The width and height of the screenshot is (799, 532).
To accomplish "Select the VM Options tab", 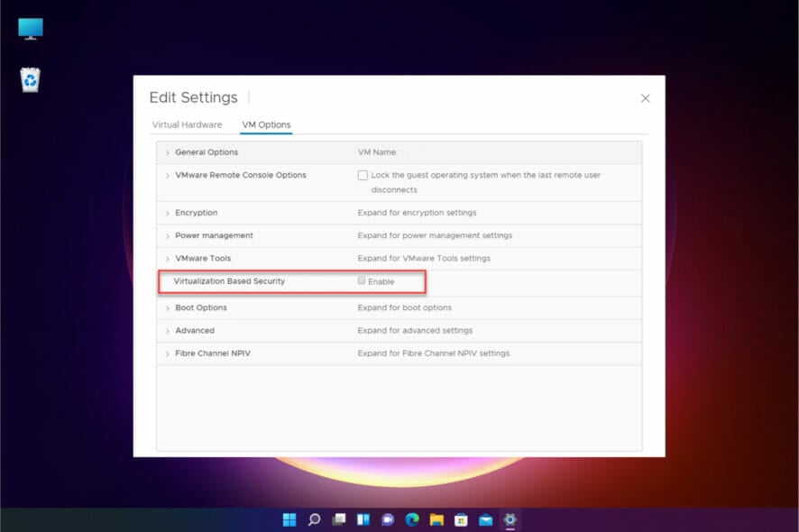I will [x=266, y=124].
